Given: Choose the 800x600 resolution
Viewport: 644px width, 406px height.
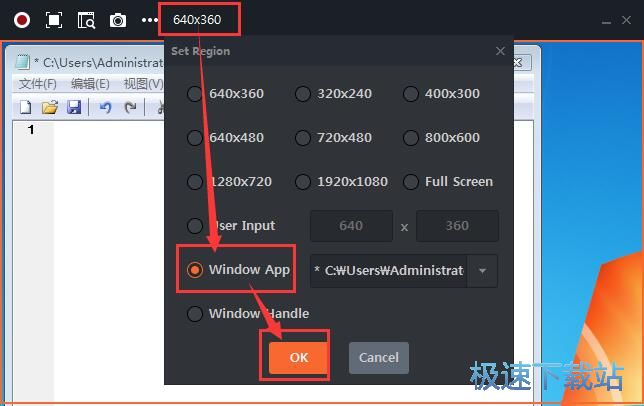Looking at the screenshot, I should 411,138.
